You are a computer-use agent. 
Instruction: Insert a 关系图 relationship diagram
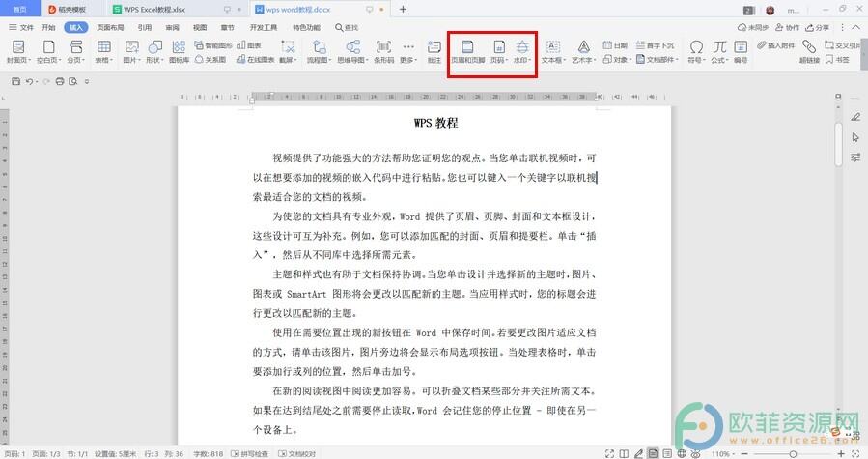(210, 59)
